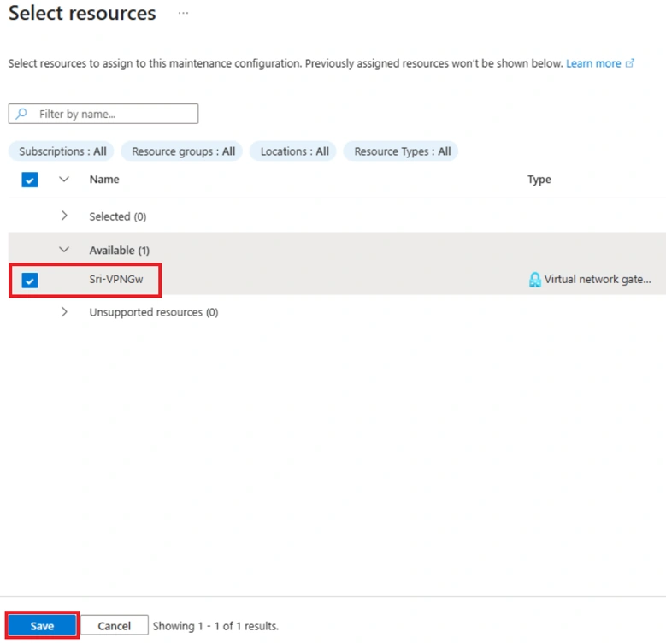Toggle the select-all checkbox in header
Screen dimensions: 666x644
coord(30,180)
